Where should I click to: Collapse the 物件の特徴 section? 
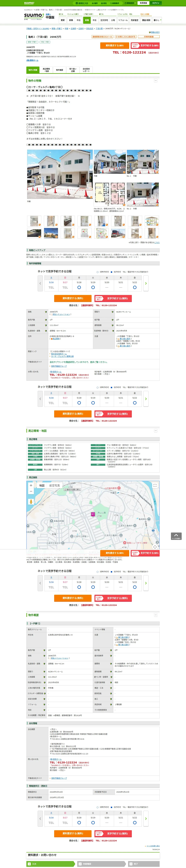(156, 81)
